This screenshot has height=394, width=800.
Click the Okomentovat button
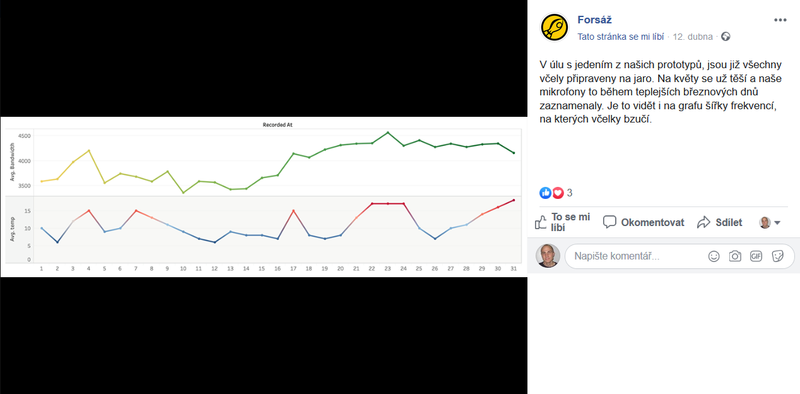[643, 223]
